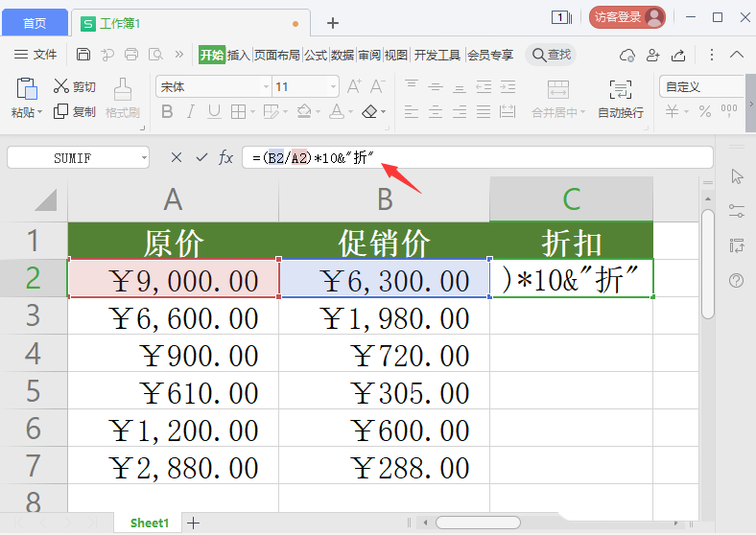Click the Copy button
This screenshot has height=535, width=756.
pyautogui.click(x=74, y=112)
